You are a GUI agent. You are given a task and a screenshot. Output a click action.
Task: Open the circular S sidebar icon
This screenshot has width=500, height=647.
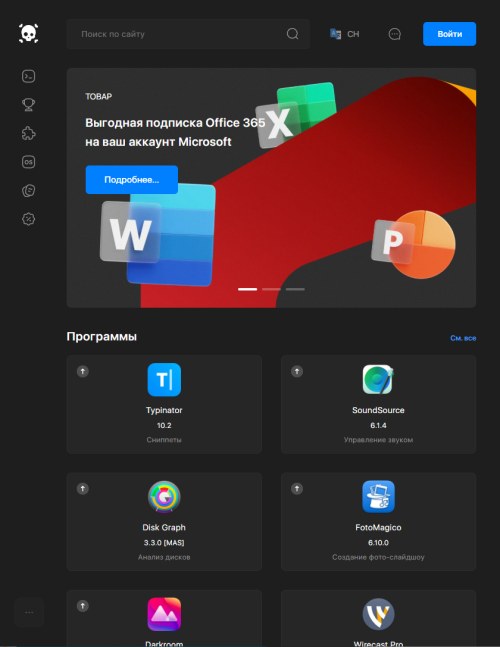[x=28, y=191]
